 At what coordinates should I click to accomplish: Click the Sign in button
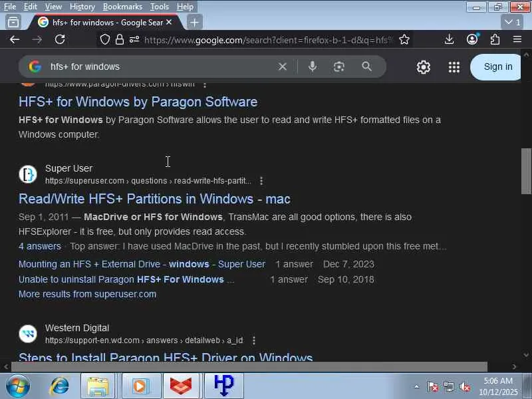(495, 67)
